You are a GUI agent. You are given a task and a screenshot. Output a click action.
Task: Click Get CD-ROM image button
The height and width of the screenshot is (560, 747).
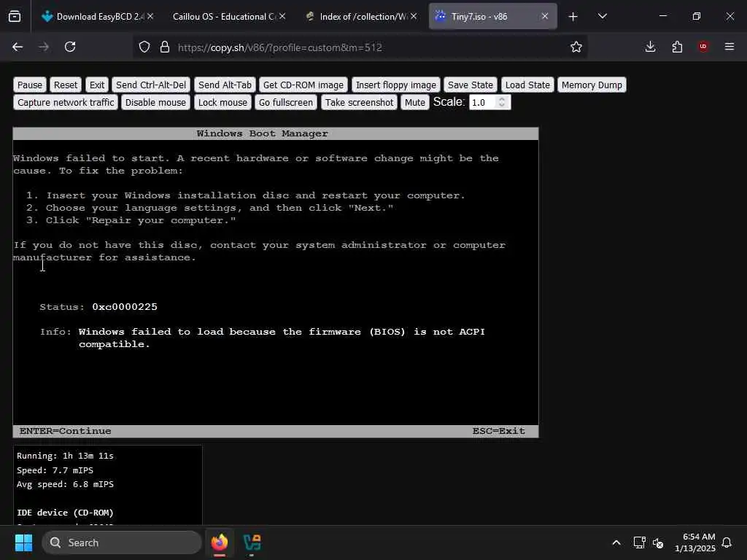pos(303,85)
